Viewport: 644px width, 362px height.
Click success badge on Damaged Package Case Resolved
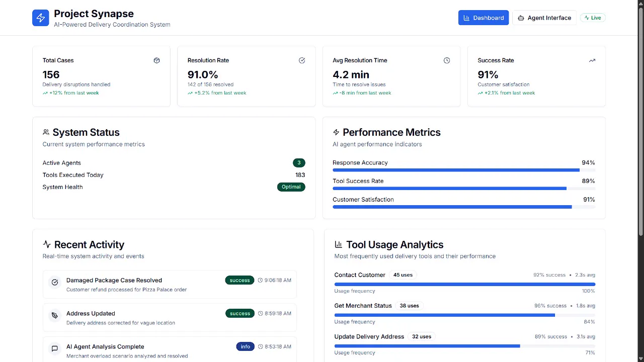tap(239, 281)
